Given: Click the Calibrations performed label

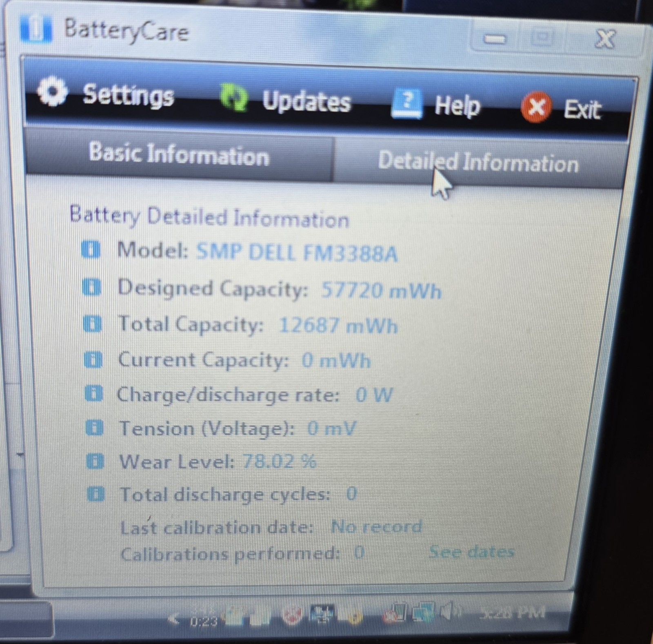Looking at the screenshot, I should (230, 554).
